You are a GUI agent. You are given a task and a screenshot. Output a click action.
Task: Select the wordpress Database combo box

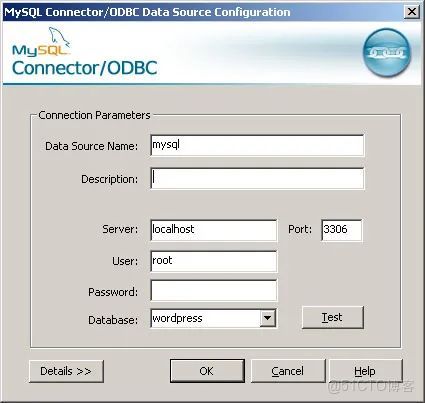point(213,318)
